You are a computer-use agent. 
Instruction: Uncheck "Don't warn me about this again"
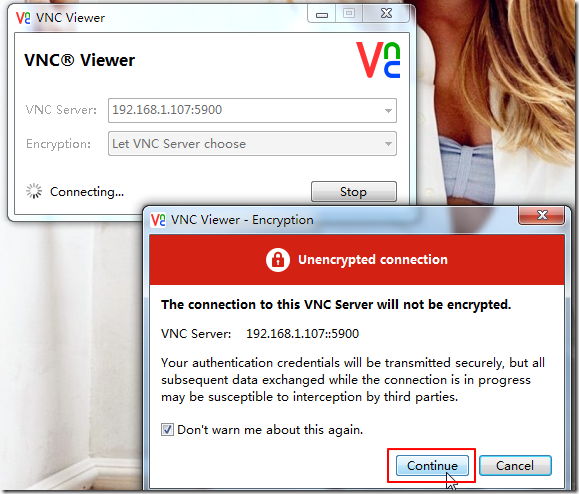coord(167,429)
